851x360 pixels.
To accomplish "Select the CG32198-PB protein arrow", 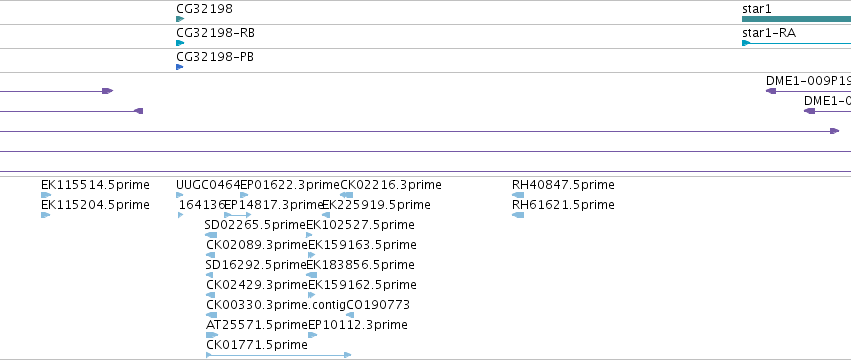I will click(x=180, y=67).
